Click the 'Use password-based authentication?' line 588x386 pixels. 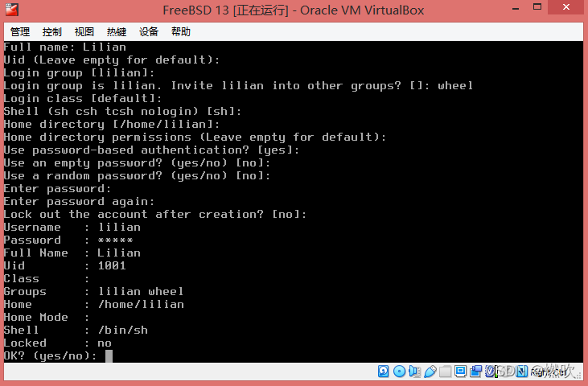click(151, 150)
